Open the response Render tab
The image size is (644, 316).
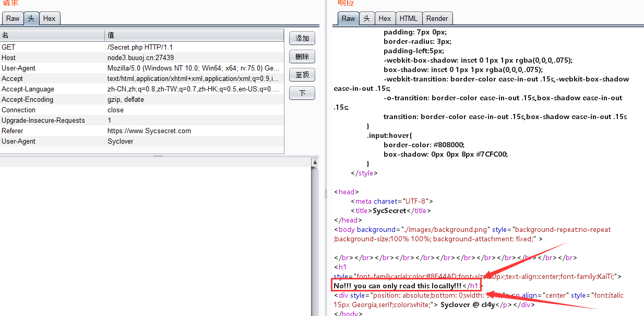coord(437,18)
